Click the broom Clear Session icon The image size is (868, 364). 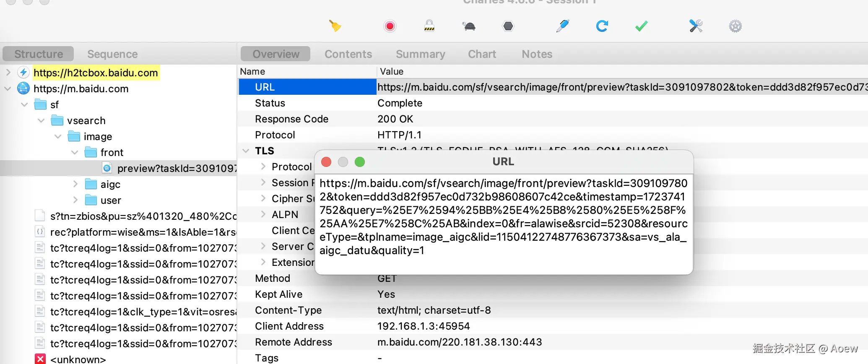pyautogui.click(x=335, y=26)
